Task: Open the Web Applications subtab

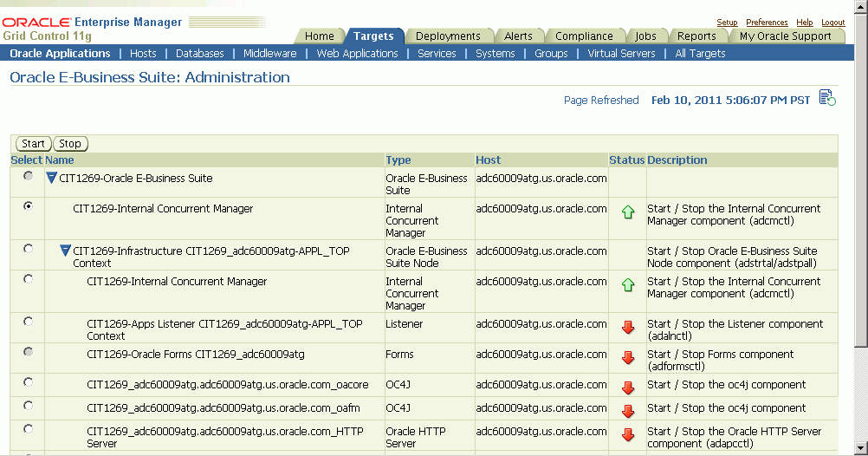Action: [357, 53]
